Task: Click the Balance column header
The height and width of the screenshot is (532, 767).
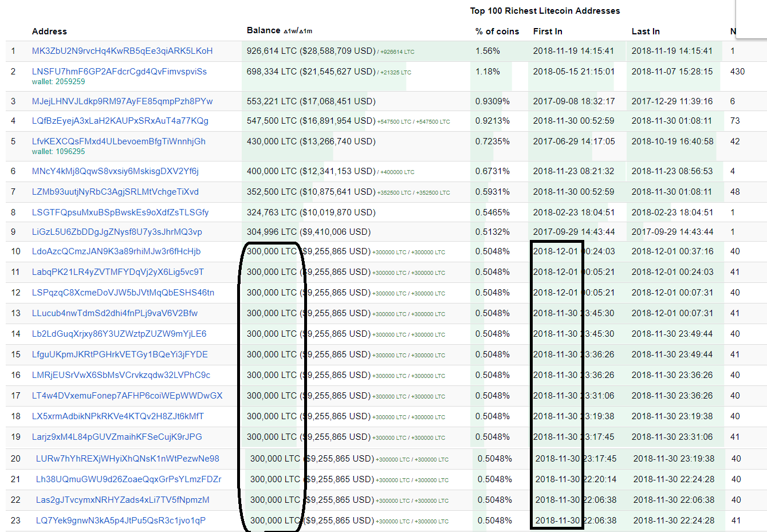Action: click(x=263, y=30)
